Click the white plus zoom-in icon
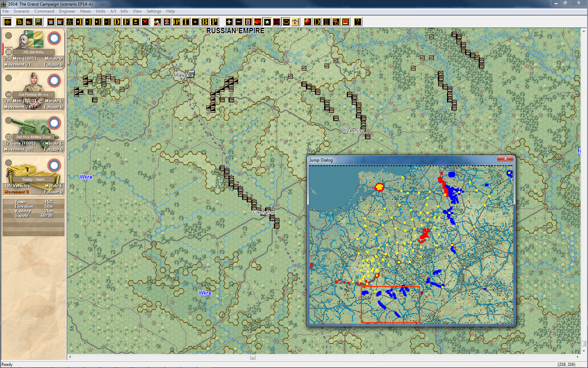Image resolution: width=588 pixels, height=368 pixels. 229,22
